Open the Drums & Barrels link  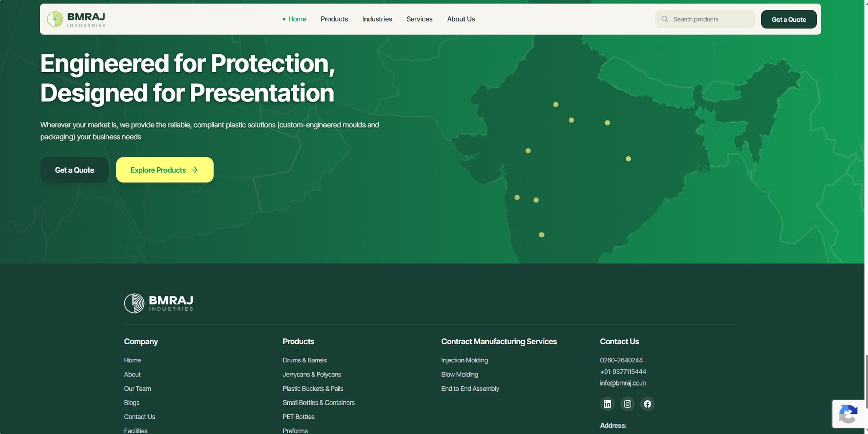304,360
